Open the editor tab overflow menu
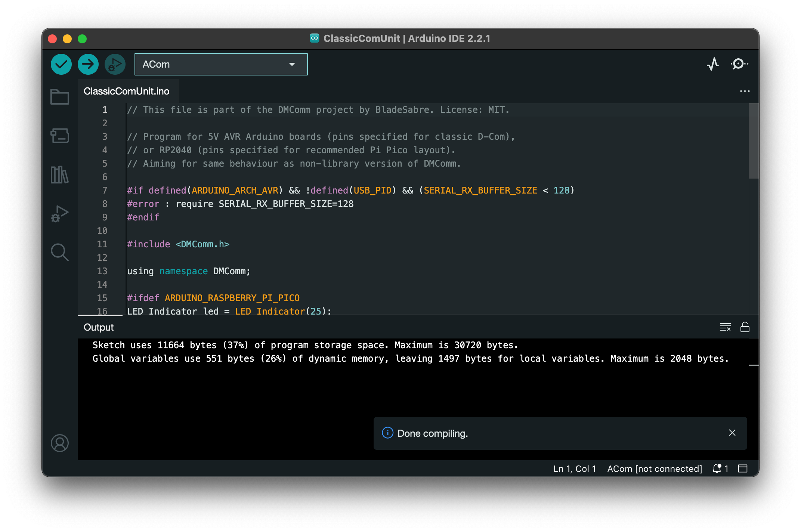801x532 pixels. coord(745,91)
